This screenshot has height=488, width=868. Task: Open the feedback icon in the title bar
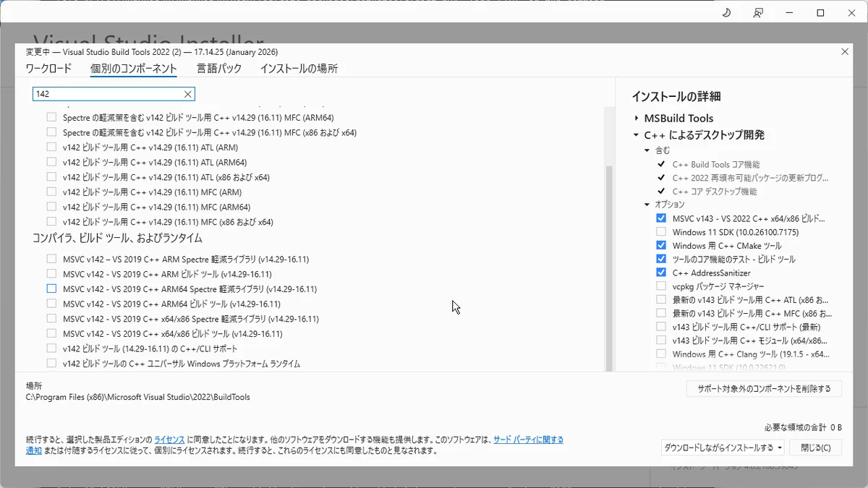pos(757,13)
